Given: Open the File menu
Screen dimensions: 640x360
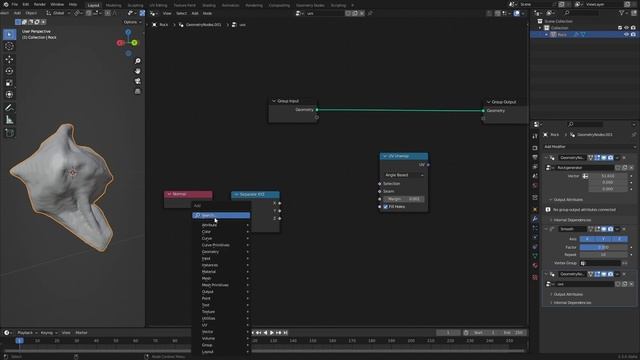Looking at the screenshot, I should 15,4.
